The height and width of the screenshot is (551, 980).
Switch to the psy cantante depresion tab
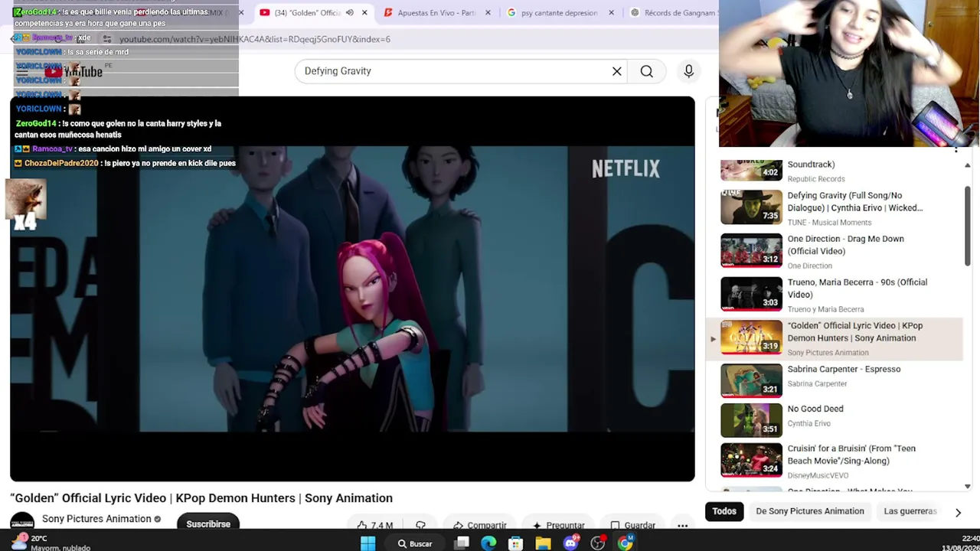(x=560, y=13)
